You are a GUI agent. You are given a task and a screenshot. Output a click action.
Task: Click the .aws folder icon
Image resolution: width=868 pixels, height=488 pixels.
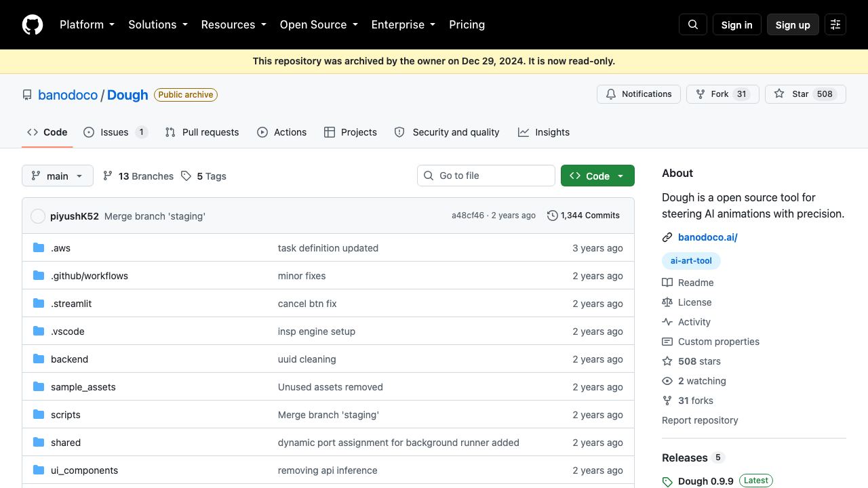pyautogui.click(x=39, y=248)
